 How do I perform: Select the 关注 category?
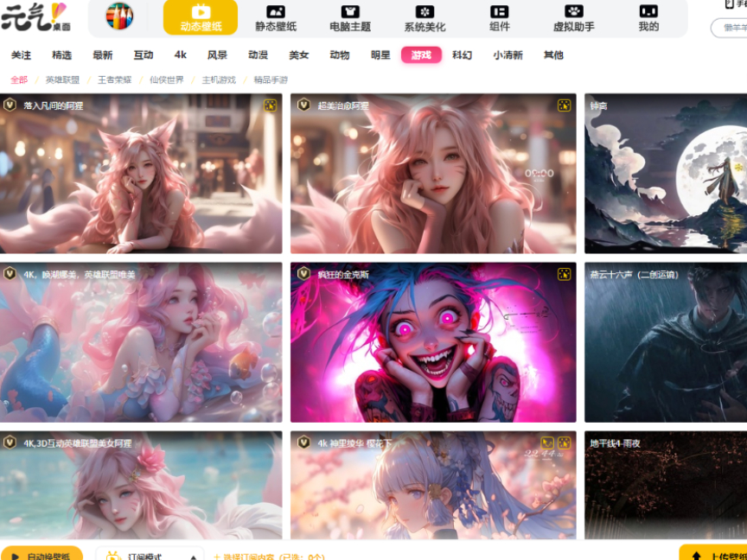[x=21, y=55]
